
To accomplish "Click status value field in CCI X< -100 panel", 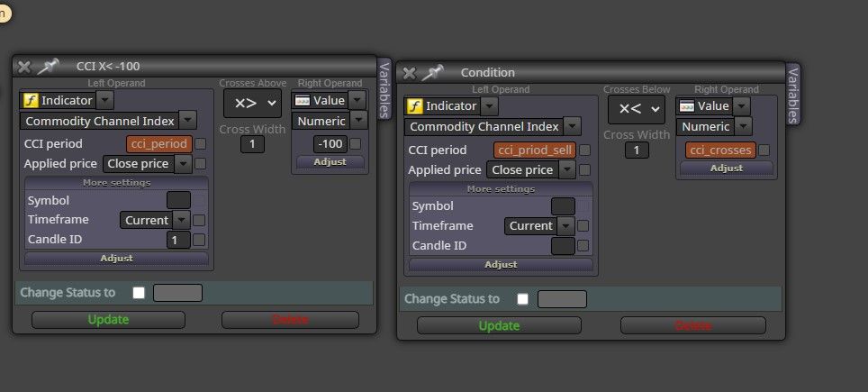I will [177, 293].
